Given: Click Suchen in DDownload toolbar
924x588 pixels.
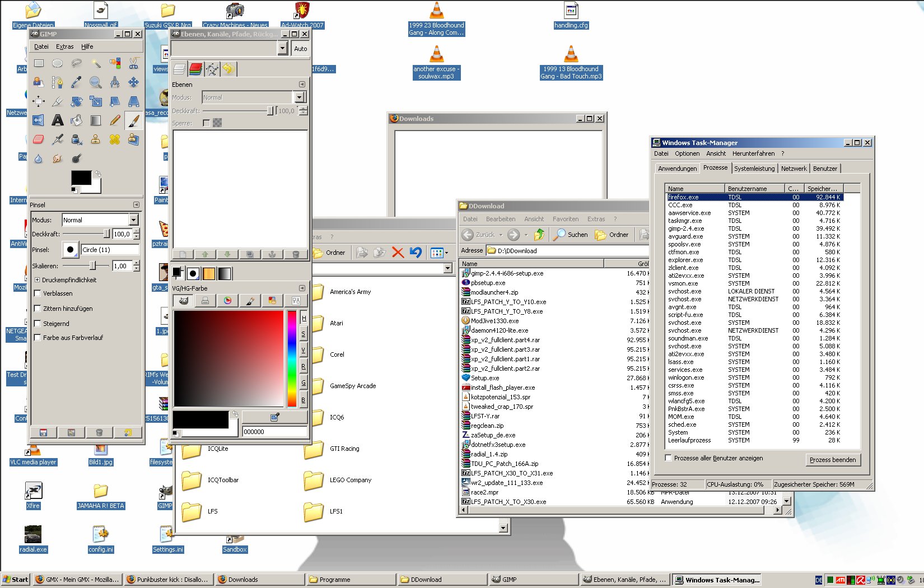Looking at the screenshot, I should point(571,235).
